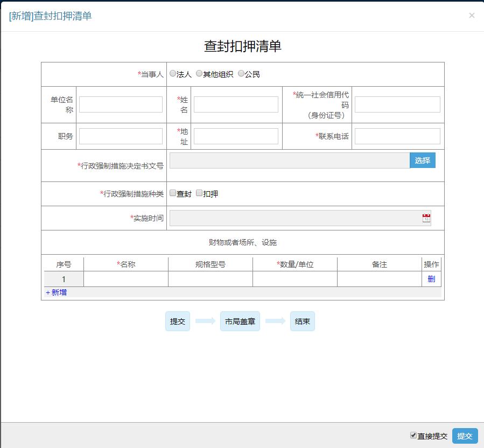Click the 行政强制措施决定书文号 field
The height and width of the screenshot is (448, 484).
pos(290,160)
